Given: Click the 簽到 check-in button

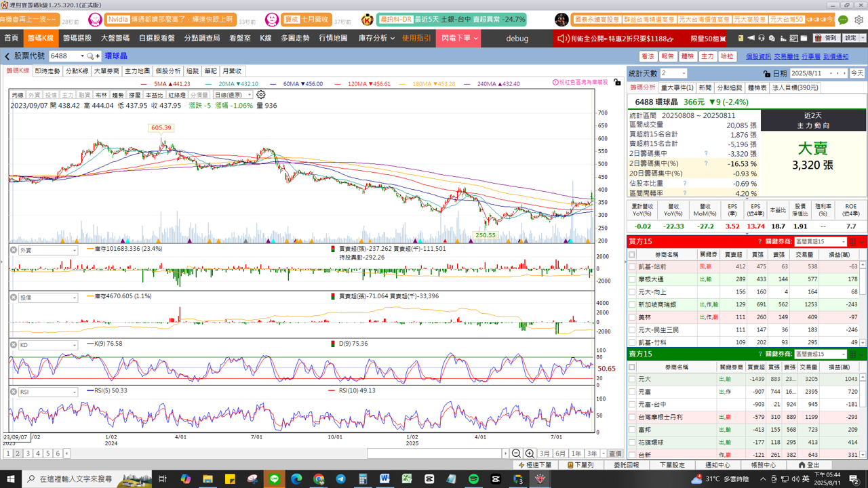Looking at the screenshot, I should point(827,38).
